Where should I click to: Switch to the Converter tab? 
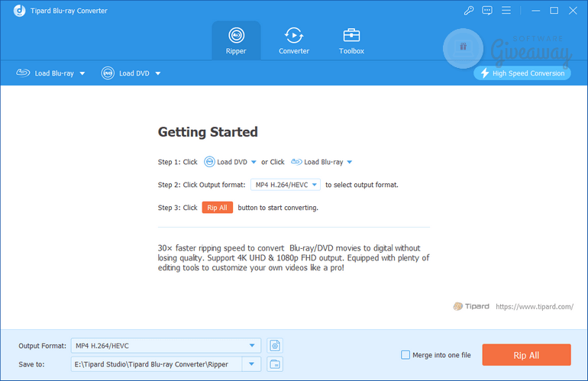pyautogui.click(x=294, y=41)
